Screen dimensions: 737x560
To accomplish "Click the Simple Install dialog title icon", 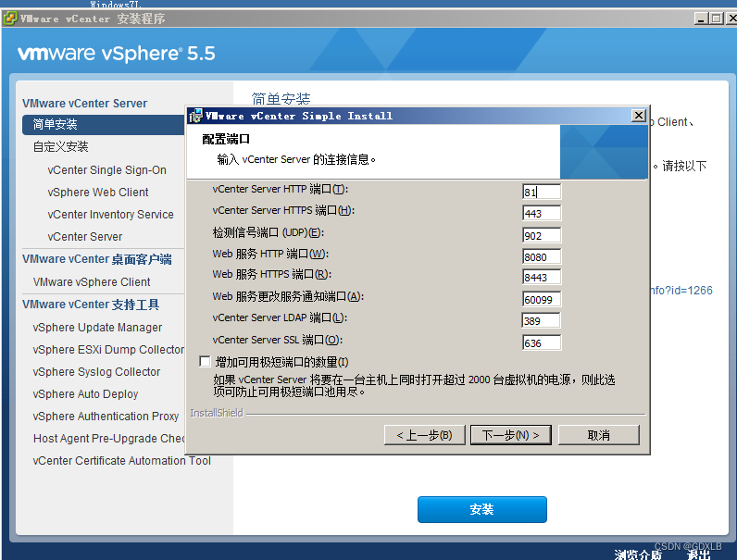I will click(x=195, y=116).
